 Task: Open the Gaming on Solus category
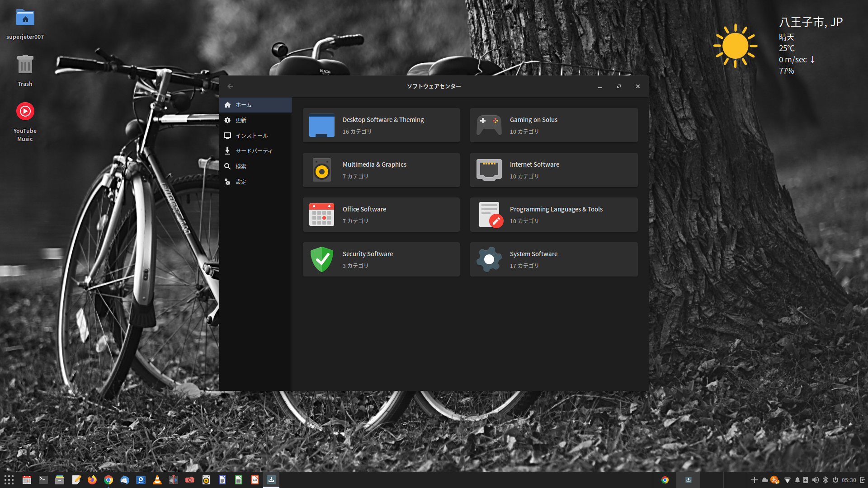(x=554, y=125)
